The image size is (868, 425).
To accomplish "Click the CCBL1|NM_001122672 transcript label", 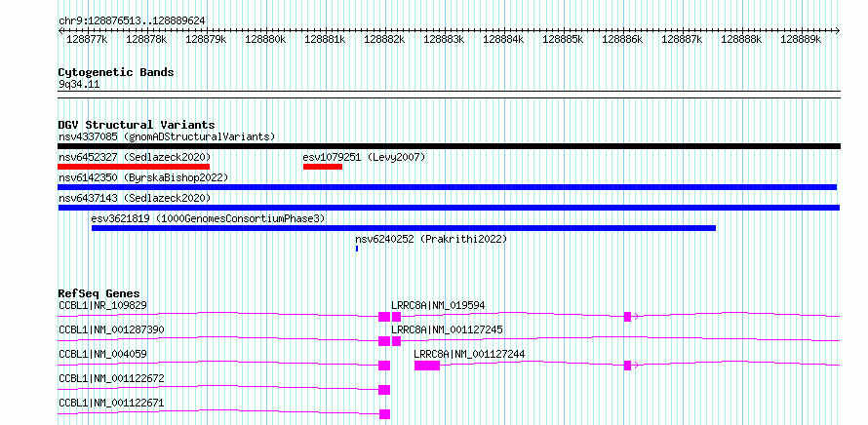I will click(x=111, y=378).
